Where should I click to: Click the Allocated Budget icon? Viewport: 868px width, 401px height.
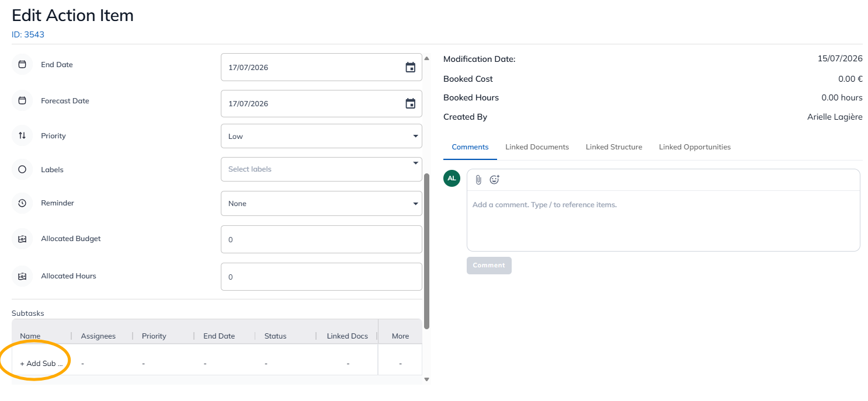22,239
